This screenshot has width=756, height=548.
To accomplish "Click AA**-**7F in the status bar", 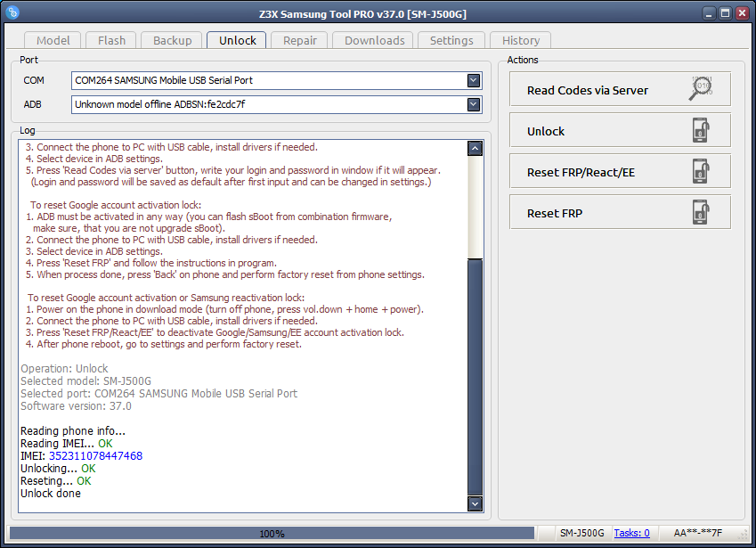I will pos(697,533).
